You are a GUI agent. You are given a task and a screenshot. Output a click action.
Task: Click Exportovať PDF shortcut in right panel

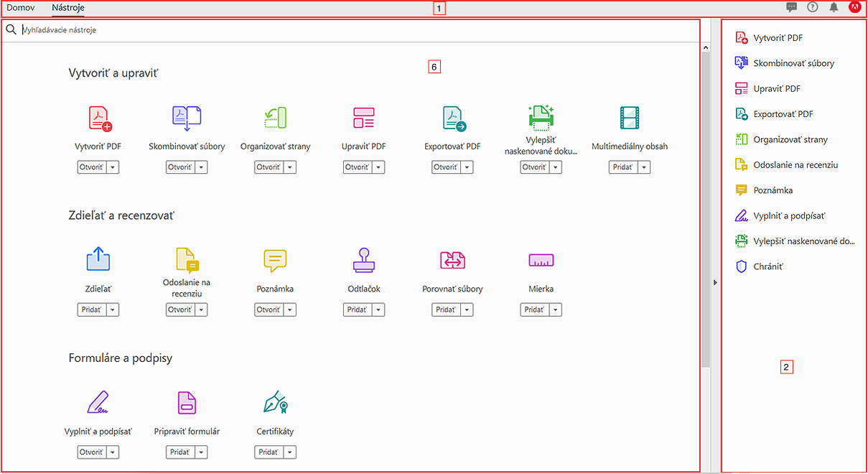pos(775,114)
